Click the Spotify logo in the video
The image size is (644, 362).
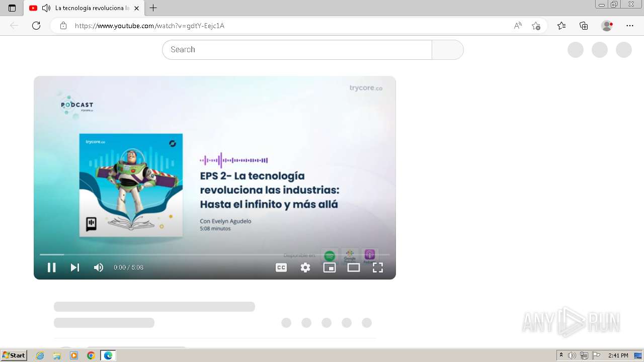tap(330, 256)
